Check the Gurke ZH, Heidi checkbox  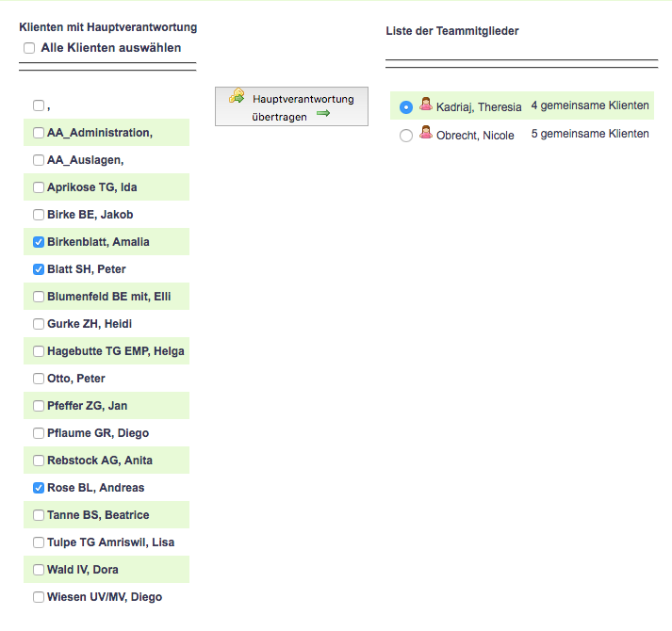(39, 324)
